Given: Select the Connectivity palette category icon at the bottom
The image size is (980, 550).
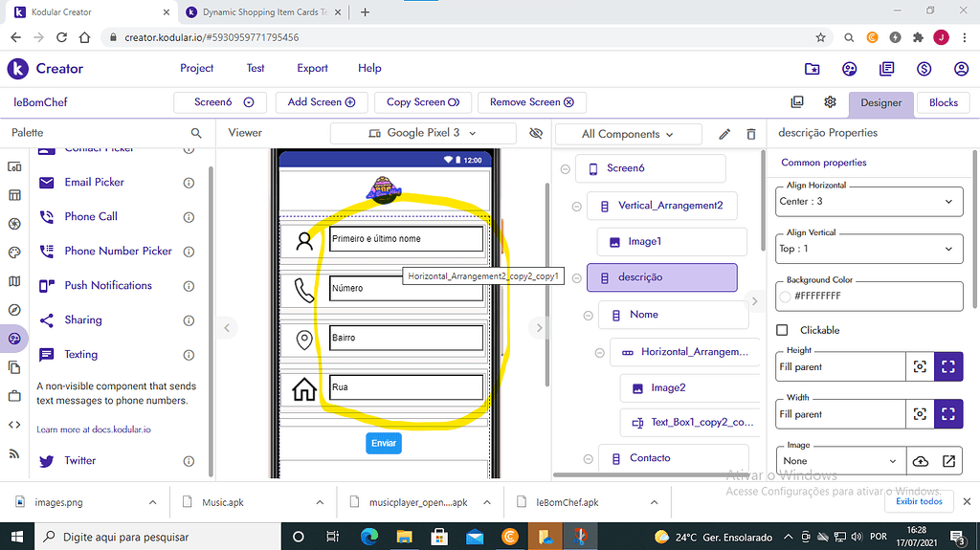Looking at the screenshot, I should (14, 453).
